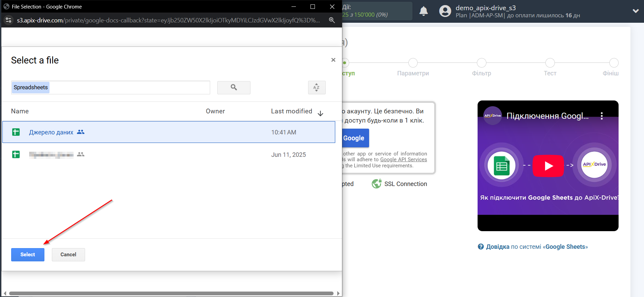The height and width of the screenshot is (297, 644).
Task: Play the Google Sheets connection video
Action: click(548, 166)
